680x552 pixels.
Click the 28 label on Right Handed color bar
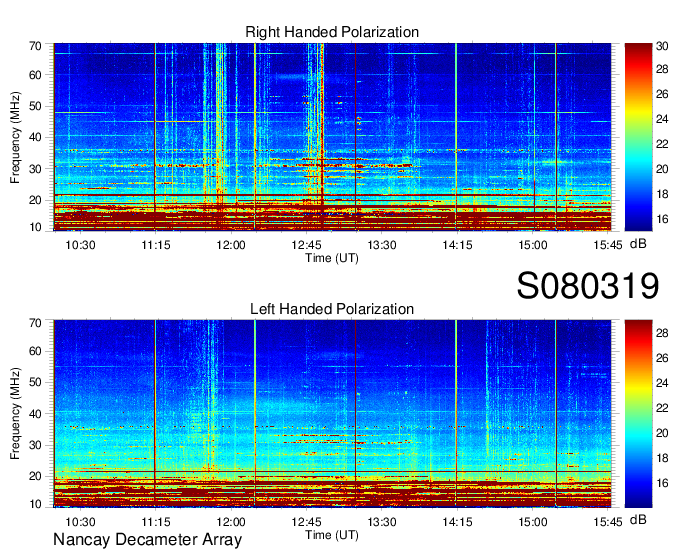[x=662, y=69]
